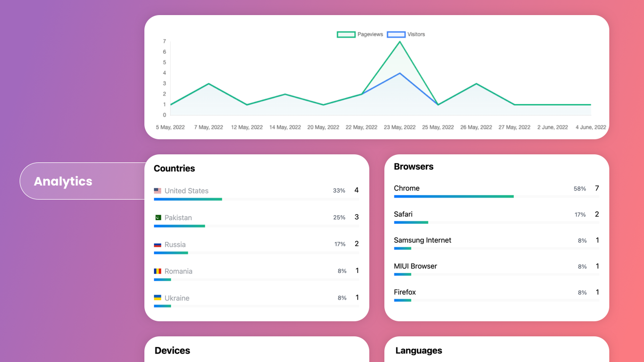Click the Pakistan flag icon
The height and width of the screenshot is (362, 644).
coord(157,218)
